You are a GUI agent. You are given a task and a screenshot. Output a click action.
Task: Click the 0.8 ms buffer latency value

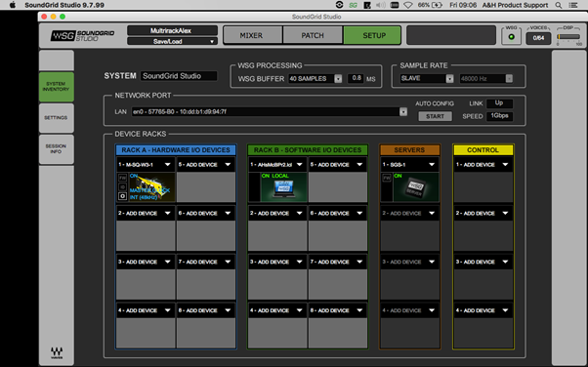(357, 78)
